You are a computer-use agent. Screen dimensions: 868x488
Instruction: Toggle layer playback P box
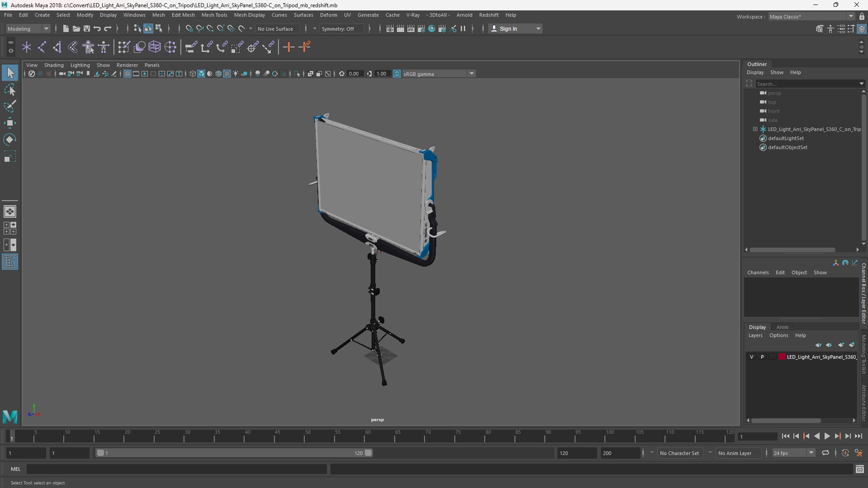click(762, 357)
